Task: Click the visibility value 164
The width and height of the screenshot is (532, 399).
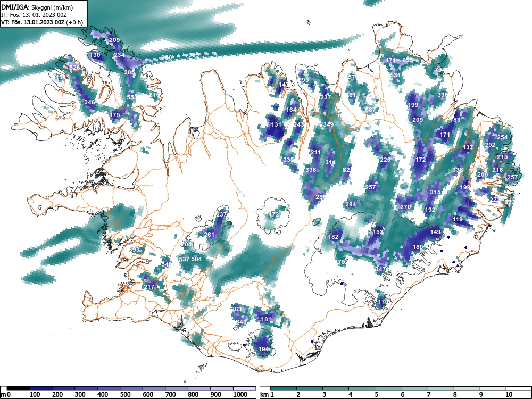Action: click(x=291, y=110)
